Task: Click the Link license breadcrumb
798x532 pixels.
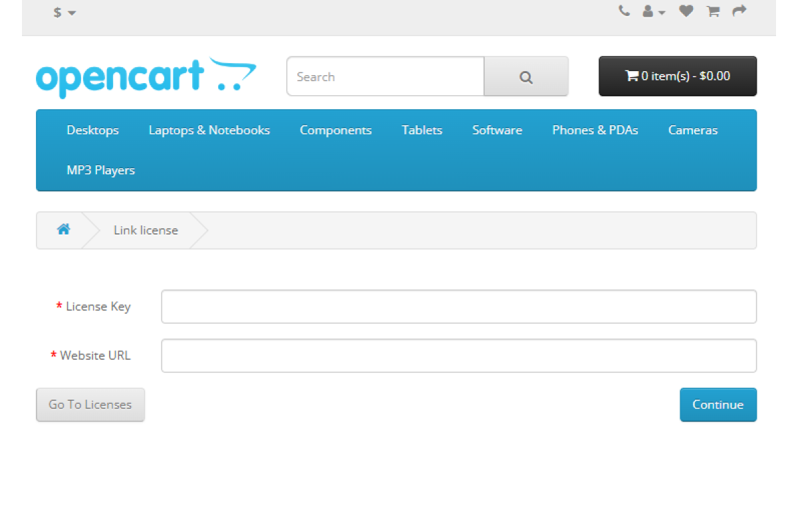Action: click(146, 230)
